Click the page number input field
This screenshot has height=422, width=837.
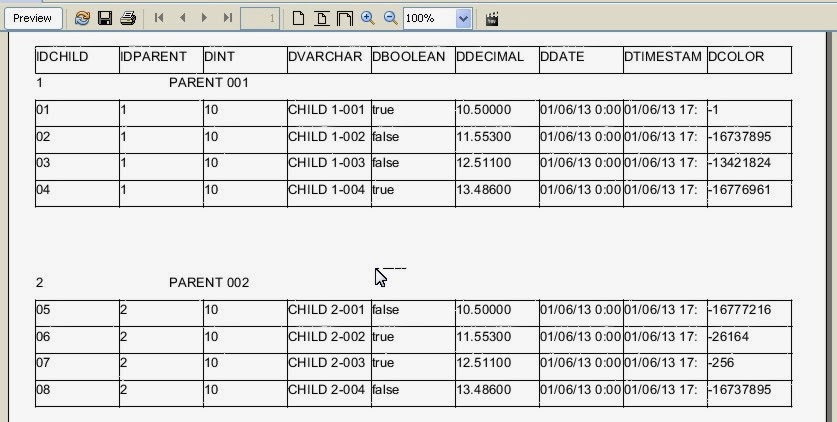pyautogui.click(x=260, y=19)
